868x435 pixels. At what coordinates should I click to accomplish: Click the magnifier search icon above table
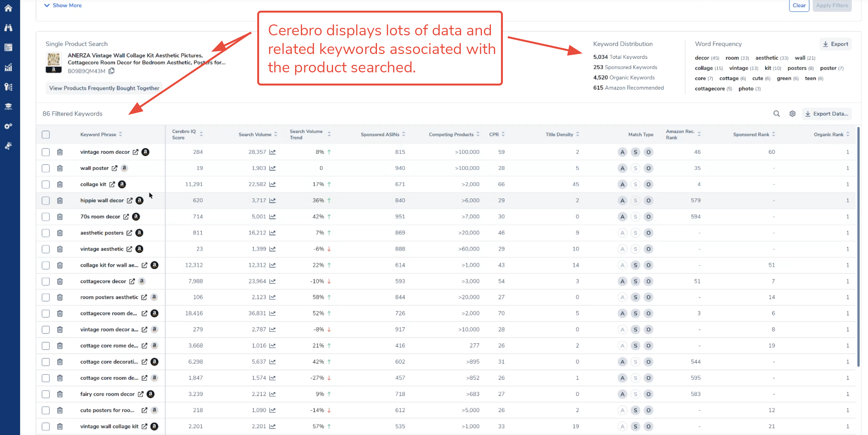(776, 114)
